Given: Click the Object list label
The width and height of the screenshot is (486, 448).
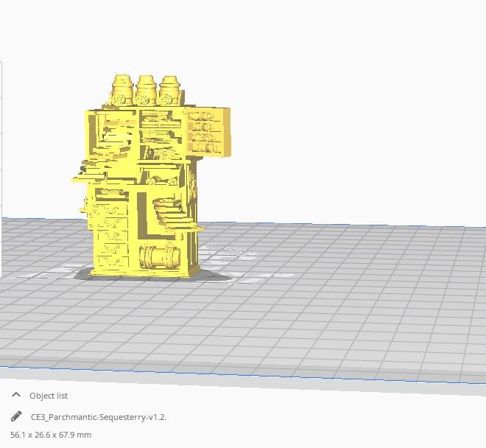Looking at the screenshot, I should [49, 396].
